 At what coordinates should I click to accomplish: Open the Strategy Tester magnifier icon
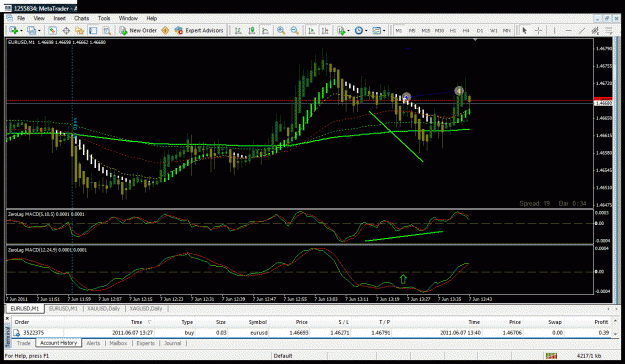[106, 30]
